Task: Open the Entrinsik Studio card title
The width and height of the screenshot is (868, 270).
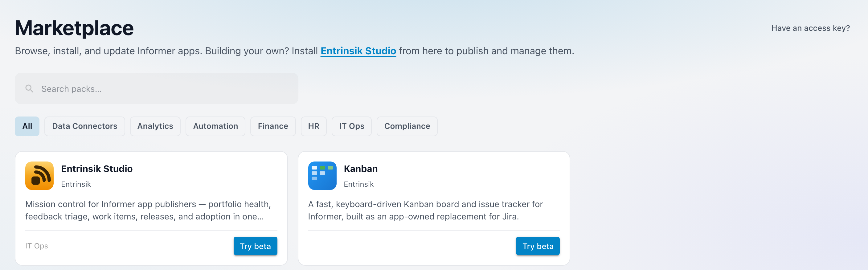Action: [97, 169]
